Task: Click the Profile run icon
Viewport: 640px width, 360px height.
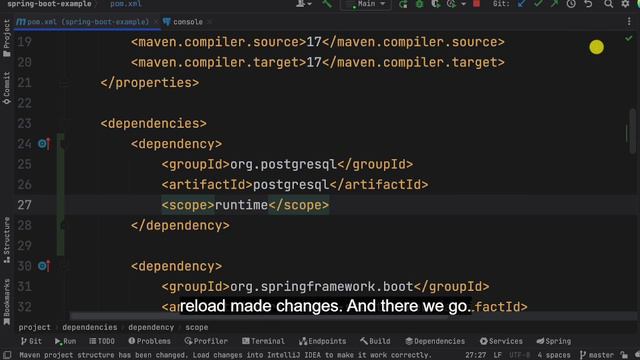Action: point(451,4)
